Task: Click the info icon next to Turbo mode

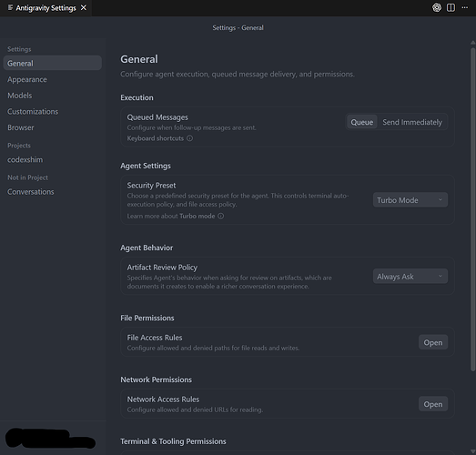Action: (x=221, y=216)
